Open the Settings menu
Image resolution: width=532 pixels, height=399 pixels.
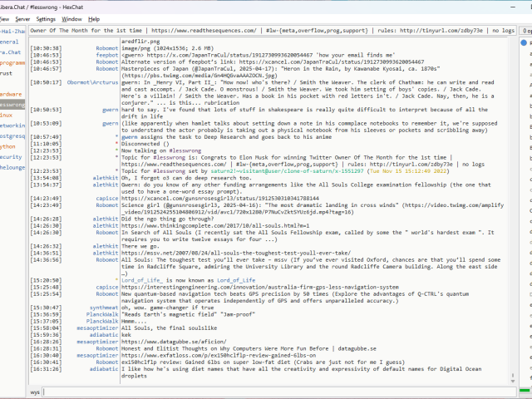coord(47,18)
